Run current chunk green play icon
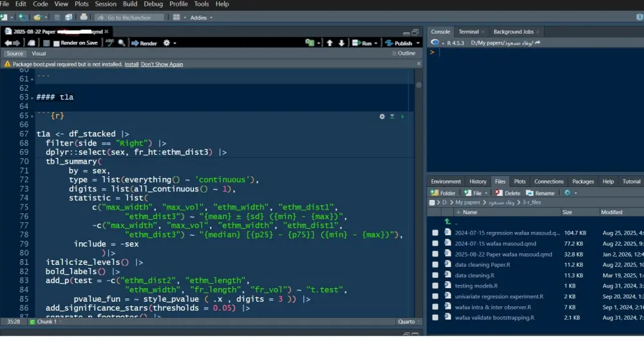 [402, 117]
